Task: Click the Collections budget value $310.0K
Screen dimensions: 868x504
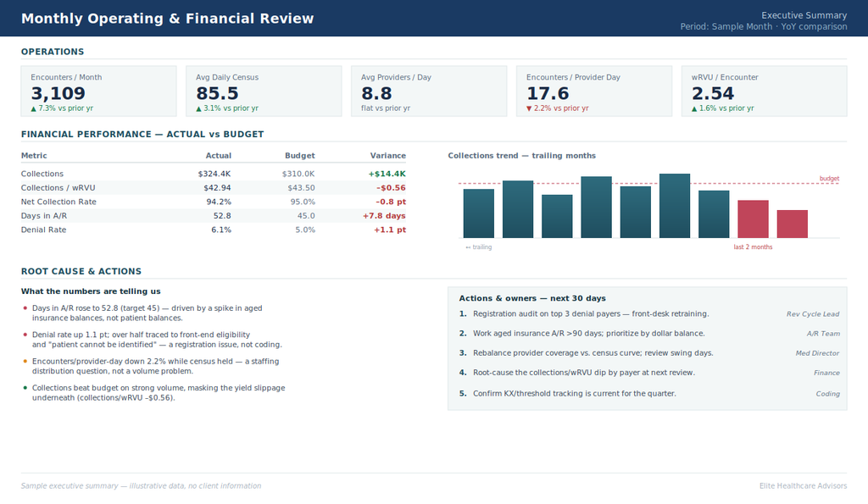Action: (298, 174)
